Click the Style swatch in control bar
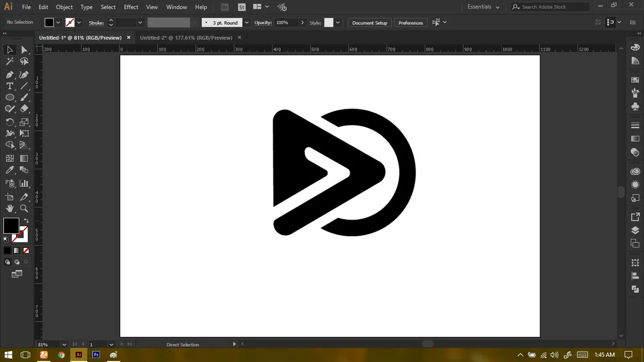Image resolution: width=644 pixels, height=362 pixels. 329,23
